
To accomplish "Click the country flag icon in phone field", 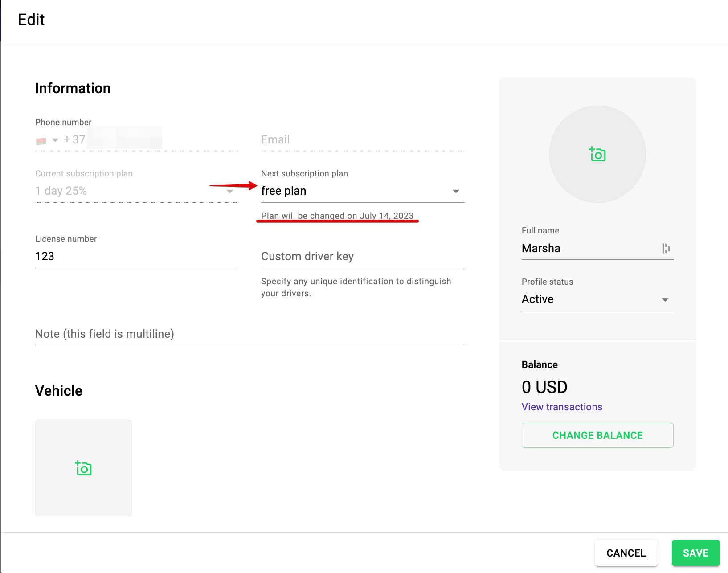I will coord(41,141).
